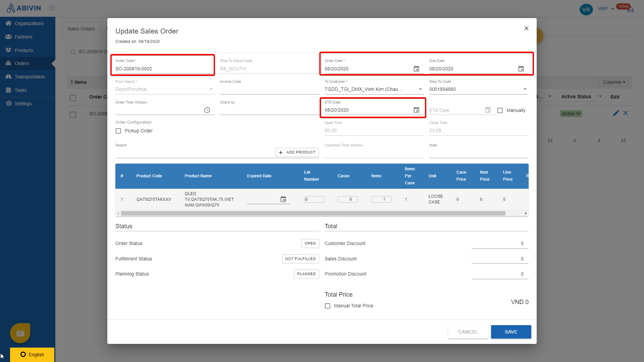Toggle the hamburger menu beside ABIVIN logo
Viewport: 644px width, 362px height.
coord(52,8)
